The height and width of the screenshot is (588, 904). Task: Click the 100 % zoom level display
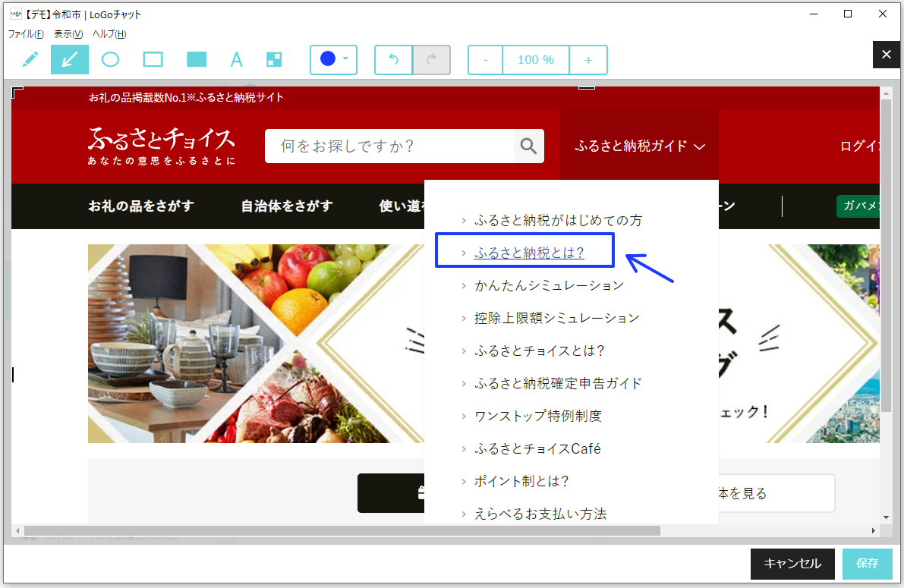coord(536,60)
